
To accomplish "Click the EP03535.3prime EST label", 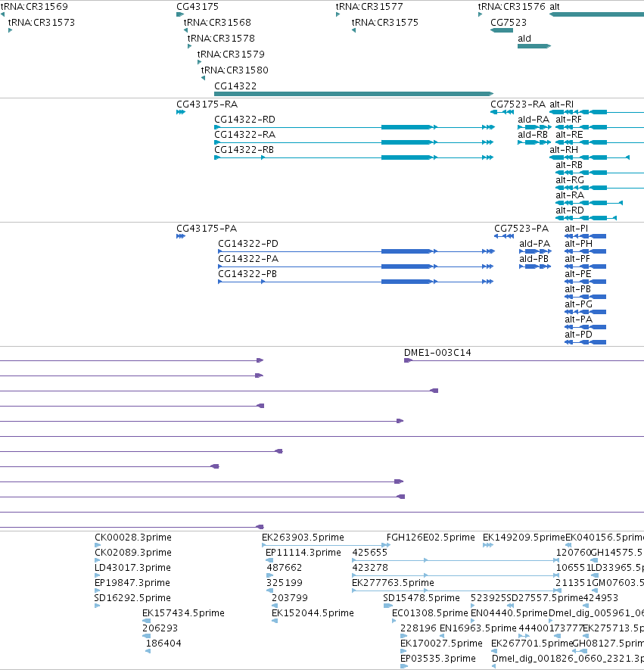I will (437, 659).
